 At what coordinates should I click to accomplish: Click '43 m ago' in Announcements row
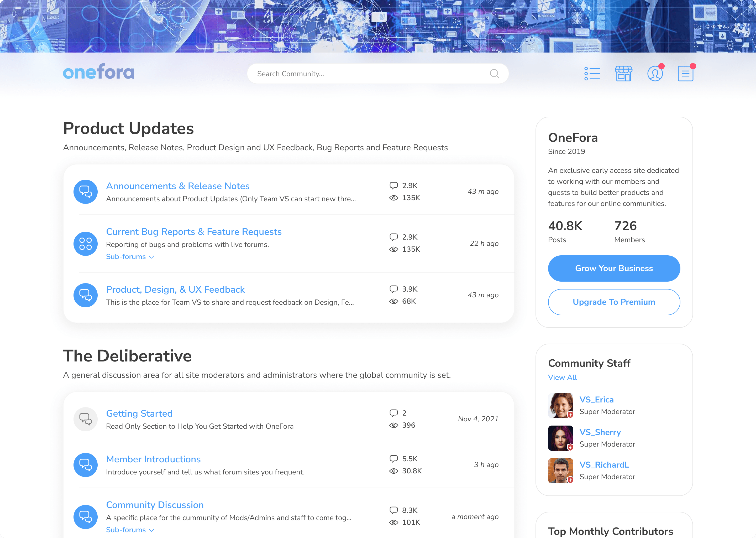(483, 192)
